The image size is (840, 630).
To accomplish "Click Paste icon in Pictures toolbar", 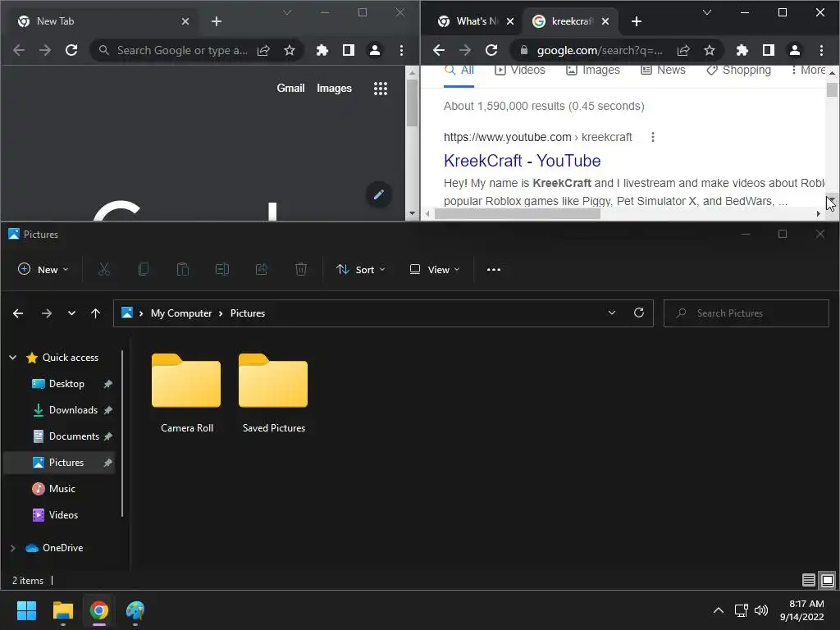I will click(x=183, y=269).
